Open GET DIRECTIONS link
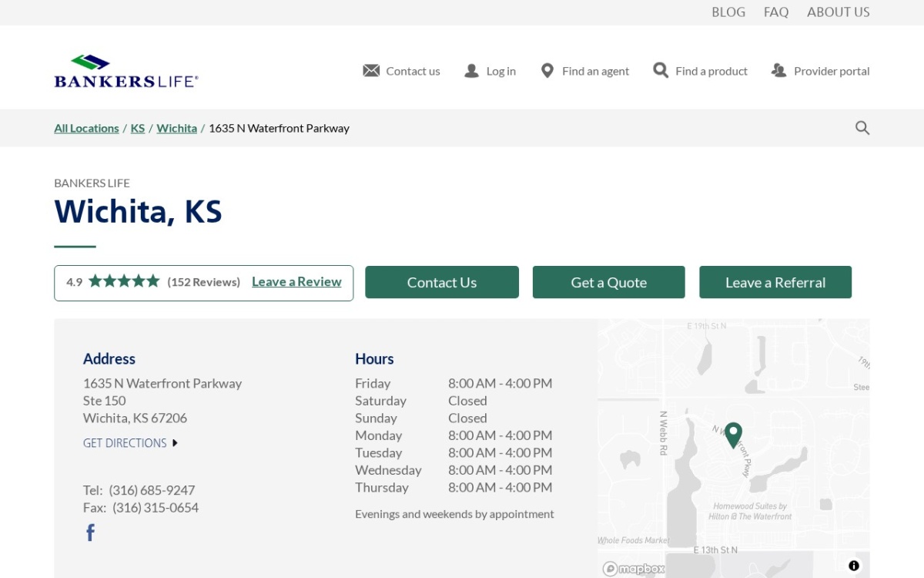The width and height of the screenshot is (924, 578). pyautogui.click(x=125, y=443)
